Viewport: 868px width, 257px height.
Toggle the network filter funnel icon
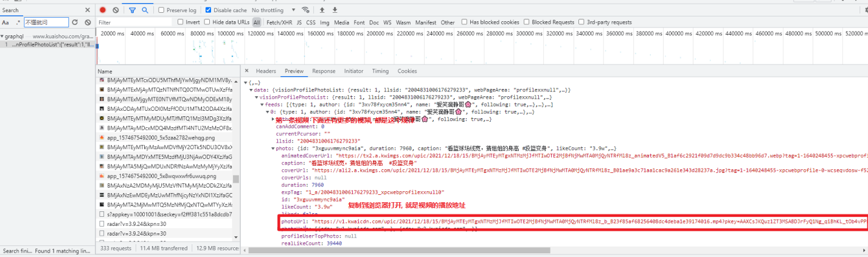click(x=133, y=10)
